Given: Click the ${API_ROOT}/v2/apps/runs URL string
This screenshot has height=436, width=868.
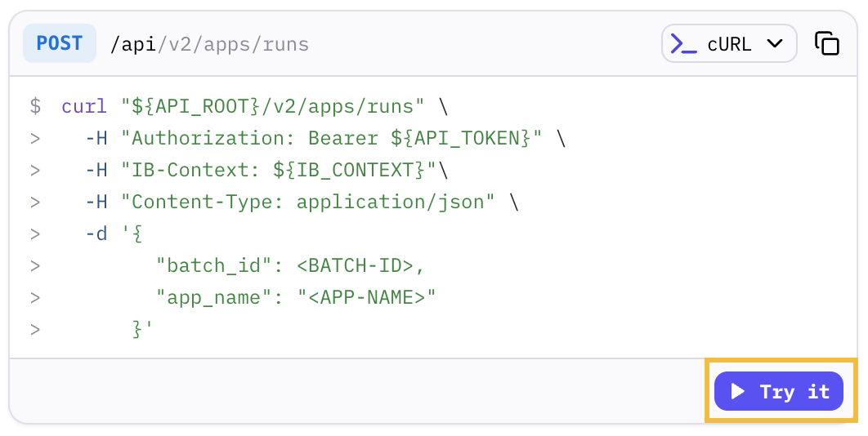Looking at the screenshot, I should point(272,106).
